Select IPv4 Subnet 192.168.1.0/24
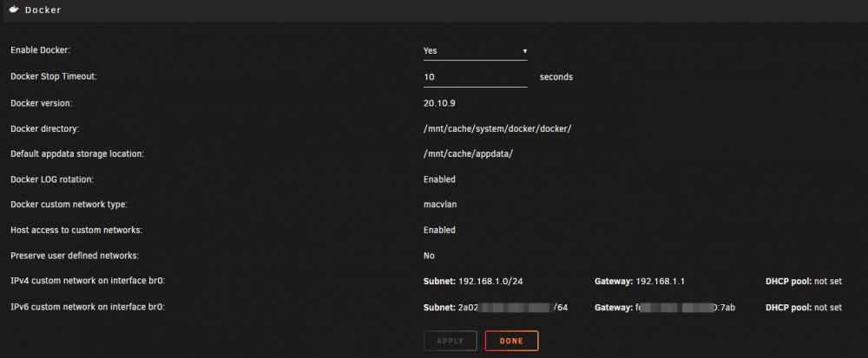 473,281
